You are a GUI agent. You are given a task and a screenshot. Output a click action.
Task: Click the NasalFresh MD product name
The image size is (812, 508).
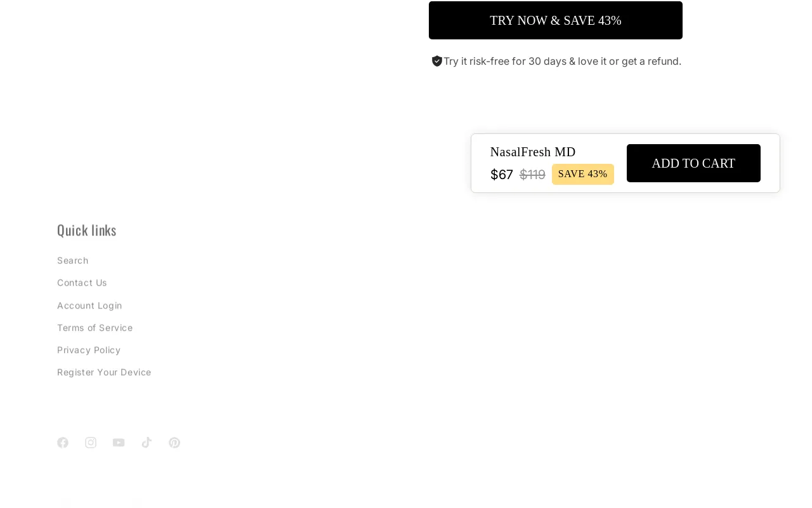(x=533, y=152)
